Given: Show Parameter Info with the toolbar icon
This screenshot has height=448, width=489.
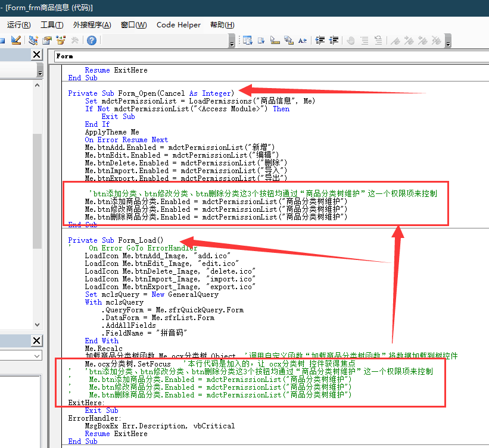Looking at the screenshot, I should tap(289, 40).
